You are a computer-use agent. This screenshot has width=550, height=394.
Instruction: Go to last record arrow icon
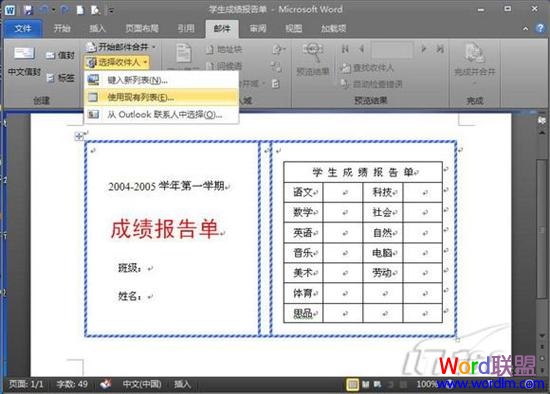point(440,49)
